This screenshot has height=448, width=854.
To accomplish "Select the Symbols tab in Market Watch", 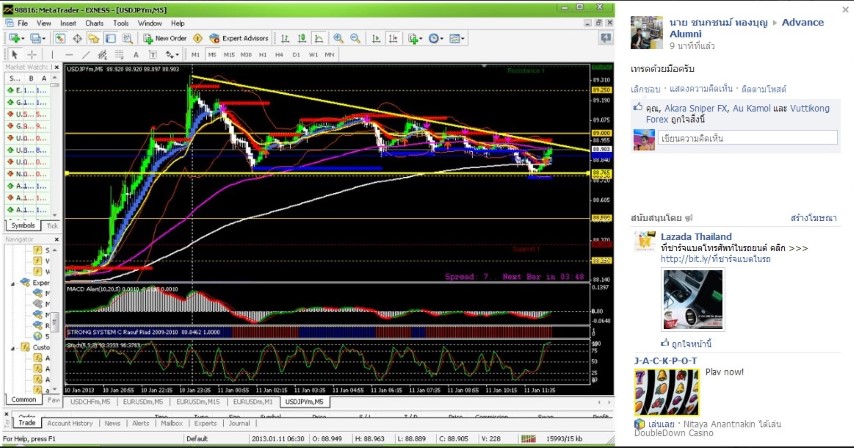I will point(23,225).
